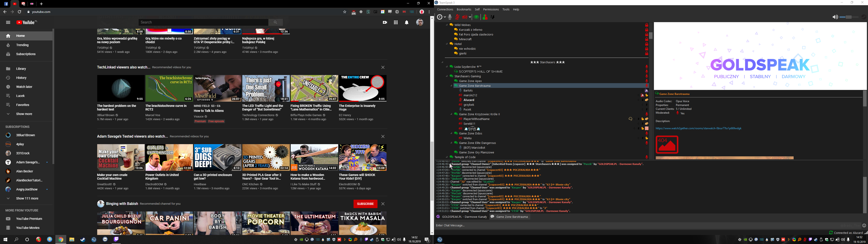Toggle mute microphone in TeamSpeak toolbar

[x=457, y=17]
